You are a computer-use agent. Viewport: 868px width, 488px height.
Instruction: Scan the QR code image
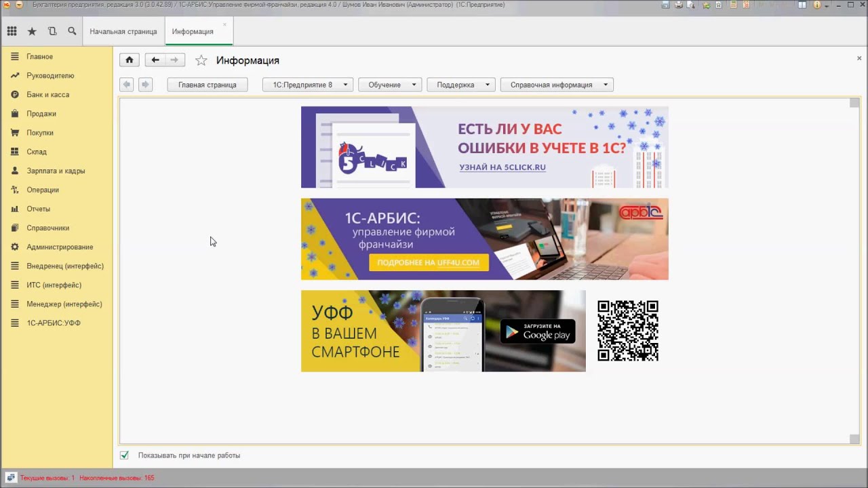[628, 331]
